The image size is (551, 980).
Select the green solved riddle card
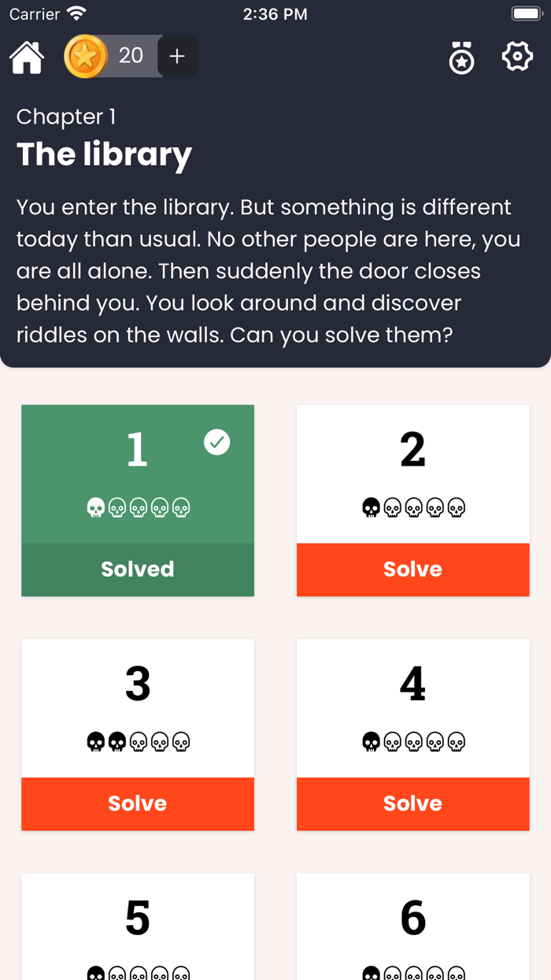[137, 473]
